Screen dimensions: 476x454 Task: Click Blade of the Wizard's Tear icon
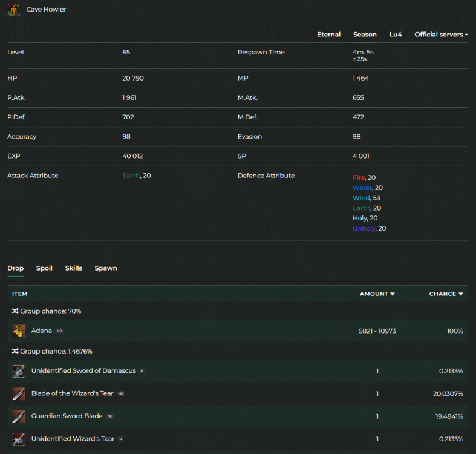point(19,393)
